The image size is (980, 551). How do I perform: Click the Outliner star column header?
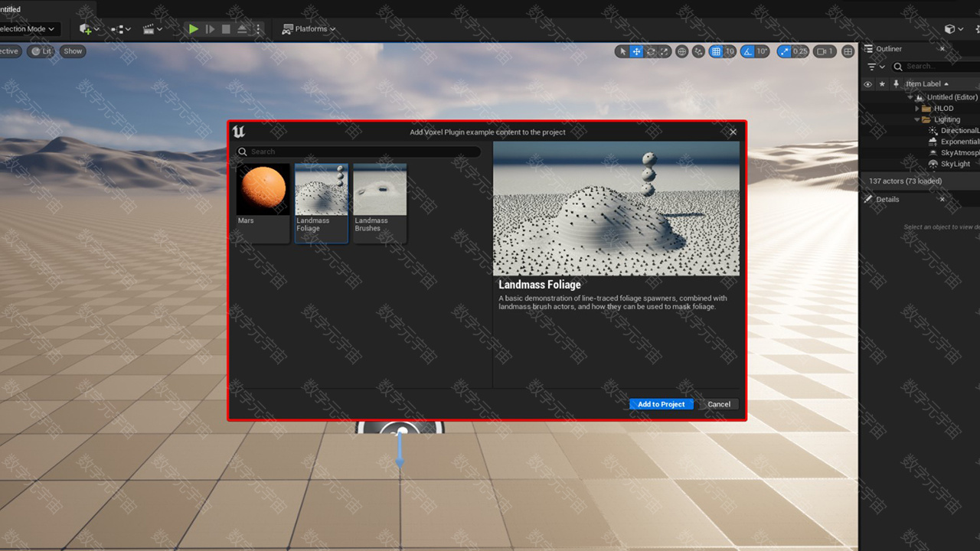coord(882,84)
